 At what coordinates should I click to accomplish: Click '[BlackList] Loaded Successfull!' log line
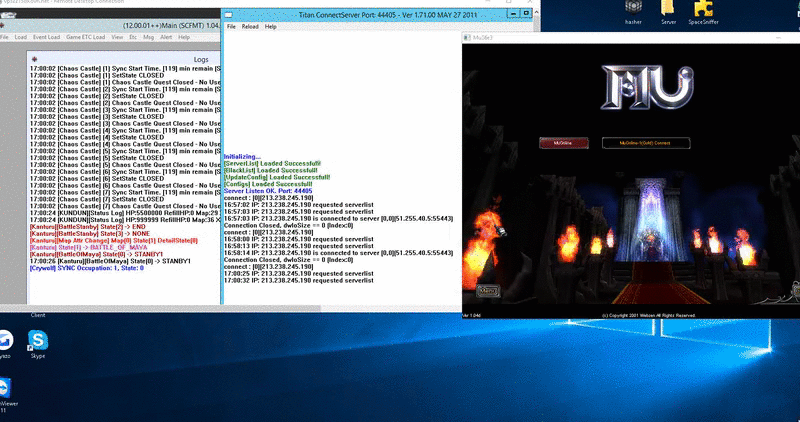(270, 170)
